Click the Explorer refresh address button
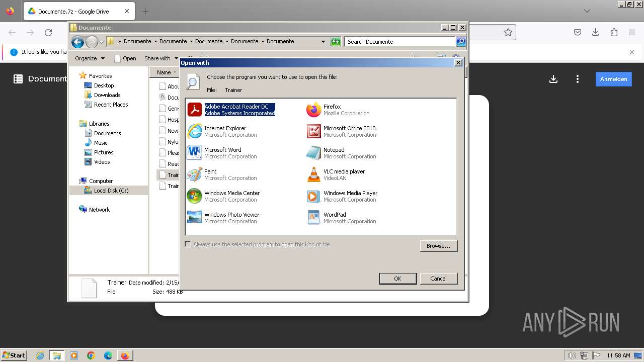644x362 pixels. [x=336, y=42]
